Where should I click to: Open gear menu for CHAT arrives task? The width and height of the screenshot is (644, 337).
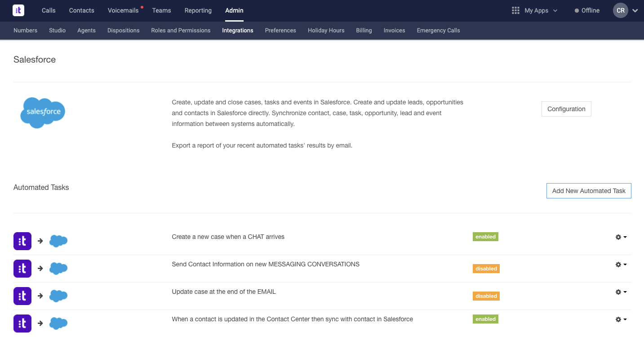point(621,237)
